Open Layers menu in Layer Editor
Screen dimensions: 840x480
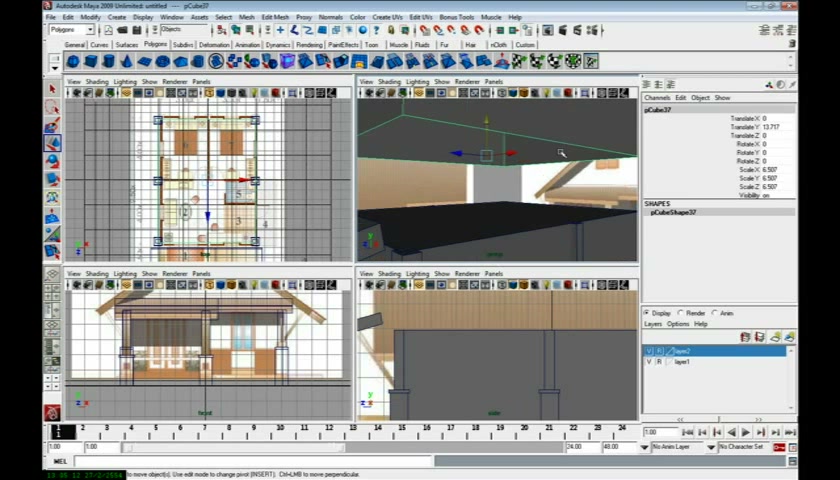pyautogui.click(x=653, y=324)
